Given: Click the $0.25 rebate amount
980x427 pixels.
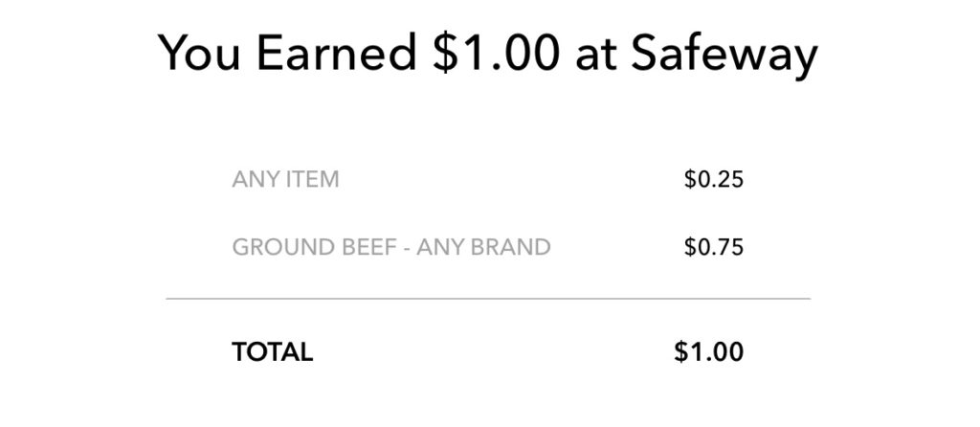Looking at the screenshot, I should (714, 179).
